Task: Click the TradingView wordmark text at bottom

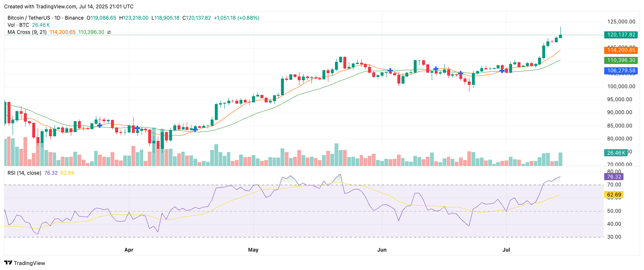Action: click(29, 263)
